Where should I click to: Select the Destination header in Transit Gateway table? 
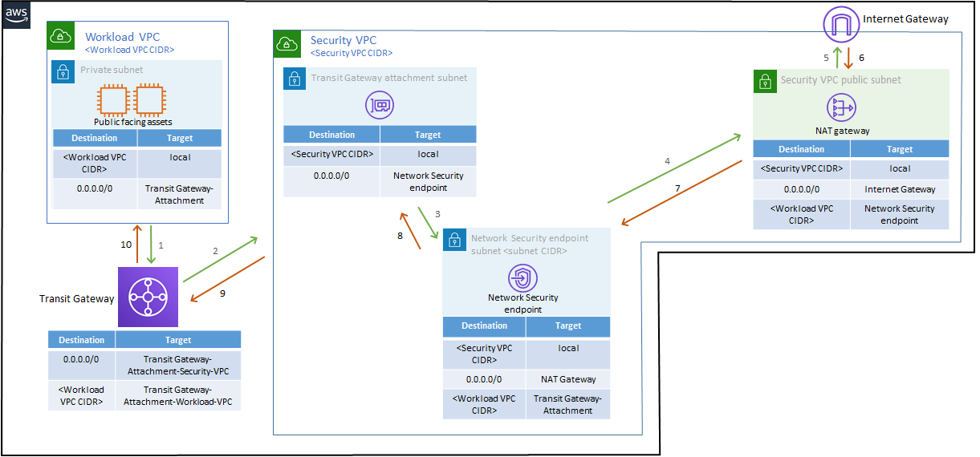(82, 340)
